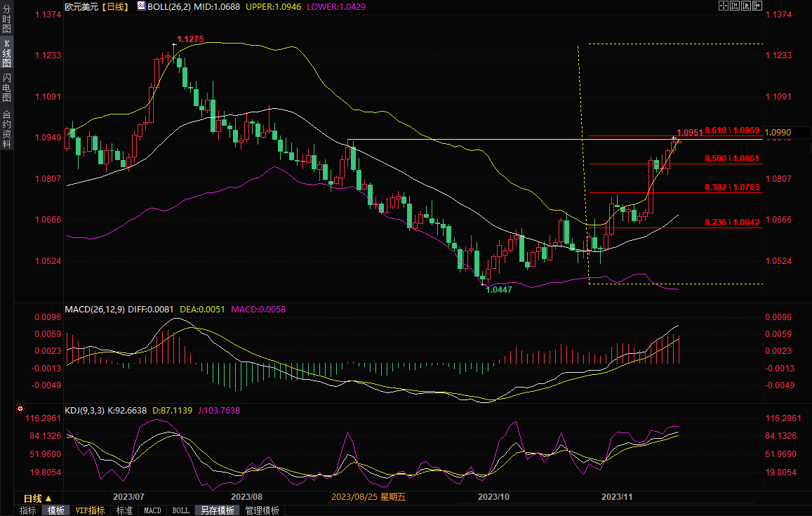Select the 模板 tab at bottom
The width and height of the screenshot is (812, 516).
[55, 510]
